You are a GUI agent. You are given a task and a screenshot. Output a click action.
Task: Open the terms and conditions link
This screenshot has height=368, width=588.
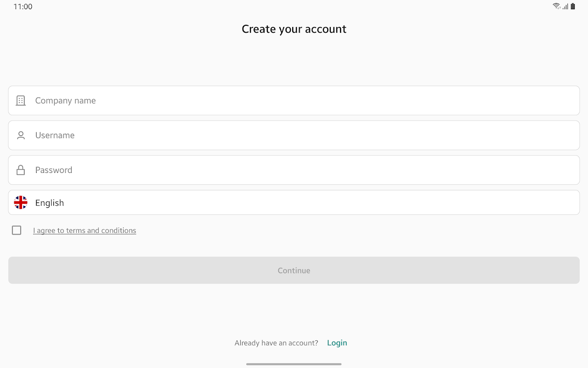coord(85,230)
